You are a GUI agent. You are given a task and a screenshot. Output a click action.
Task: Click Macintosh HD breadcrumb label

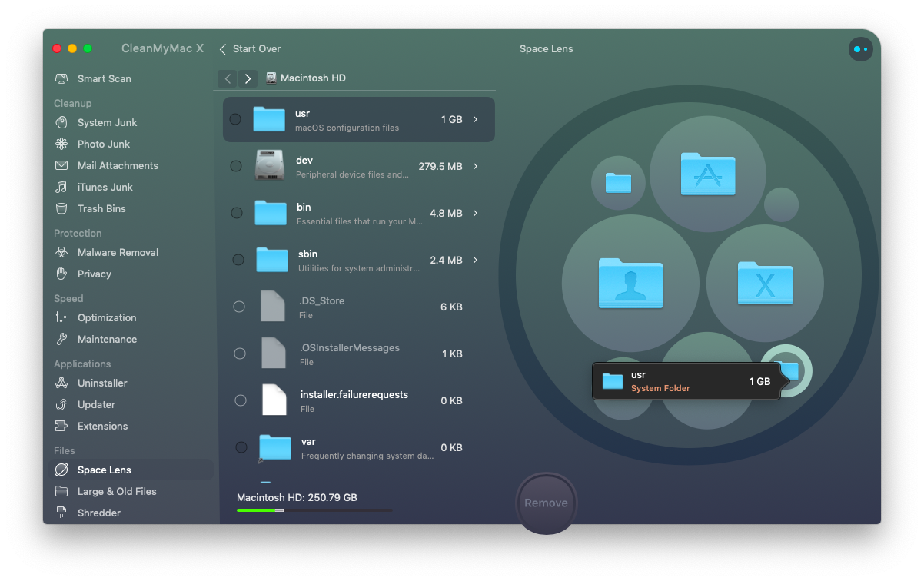(x=313, y=78)
